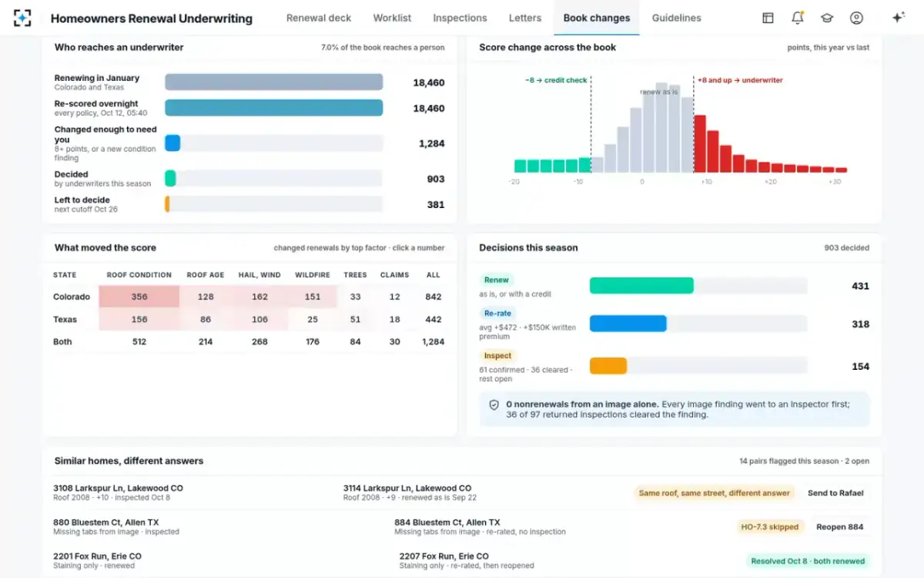Click Texas roof condition count 156

(139, 319)
